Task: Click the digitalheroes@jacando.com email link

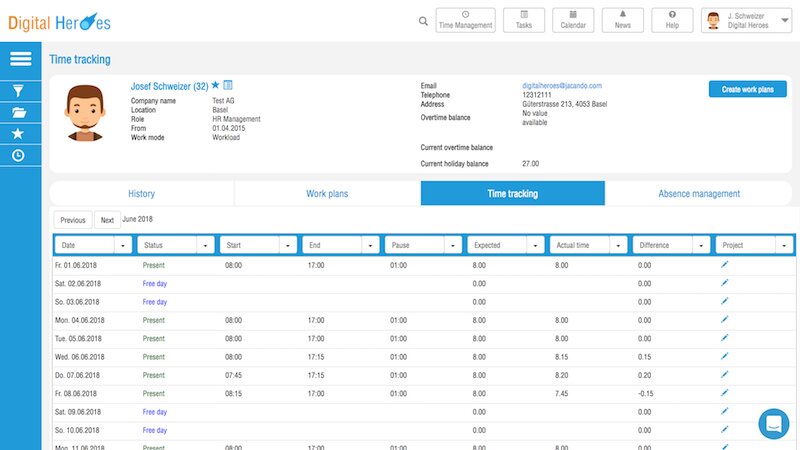Action: [x=561, y=86]
